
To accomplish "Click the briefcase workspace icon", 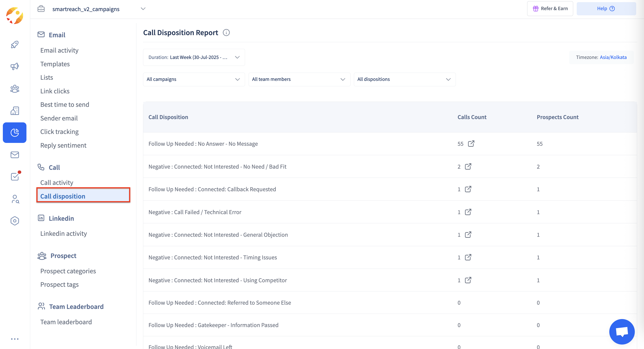I will 41,9.
